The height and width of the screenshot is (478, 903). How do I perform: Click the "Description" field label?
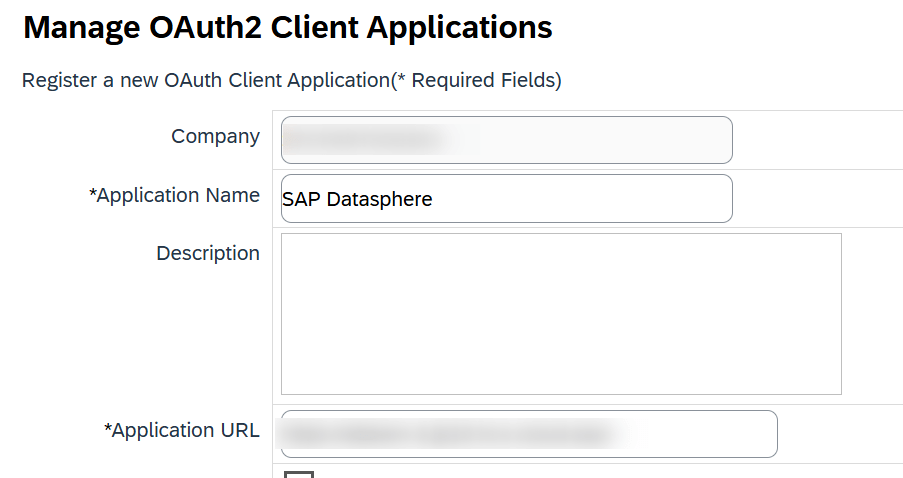(207, 254)
